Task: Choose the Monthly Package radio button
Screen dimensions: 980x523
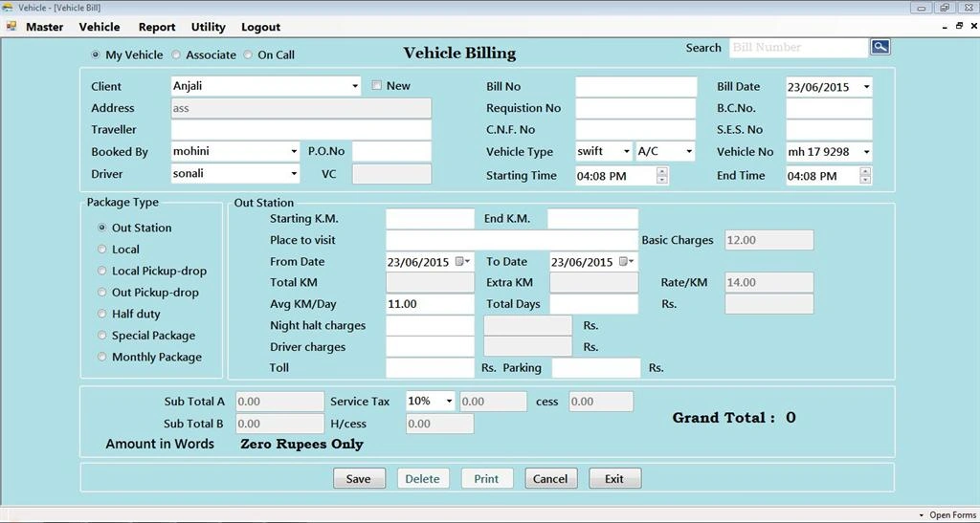Action: 101,357
